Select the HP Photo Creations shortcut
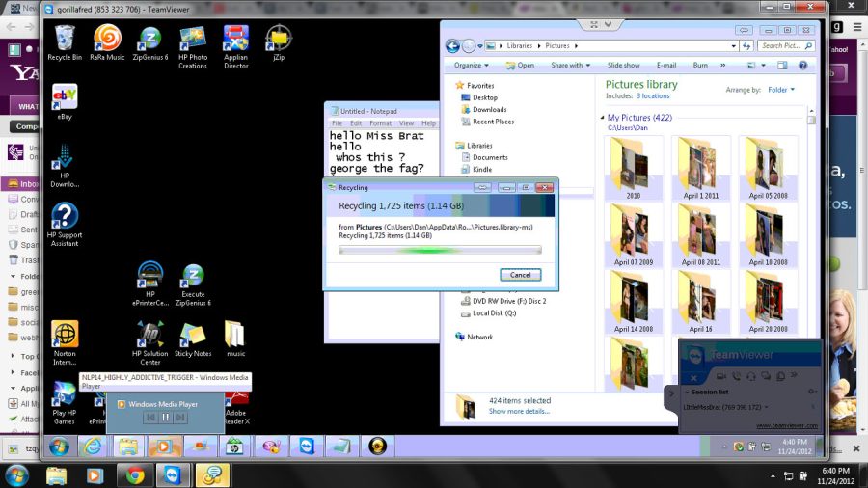 coord(193,47)
